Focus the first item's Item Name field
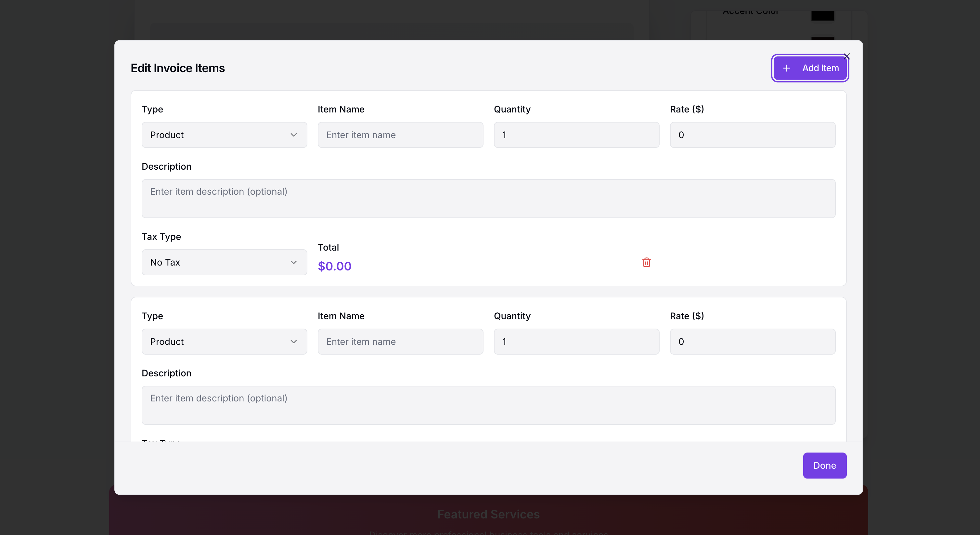This screenshot has width=980, height=535. 400,135
